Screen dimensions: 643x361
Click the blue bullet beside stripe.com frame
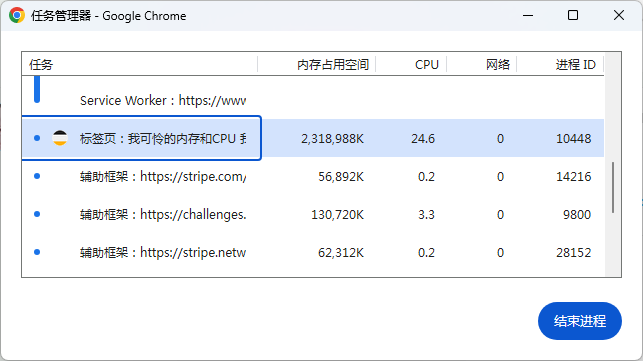pos(37,176)
